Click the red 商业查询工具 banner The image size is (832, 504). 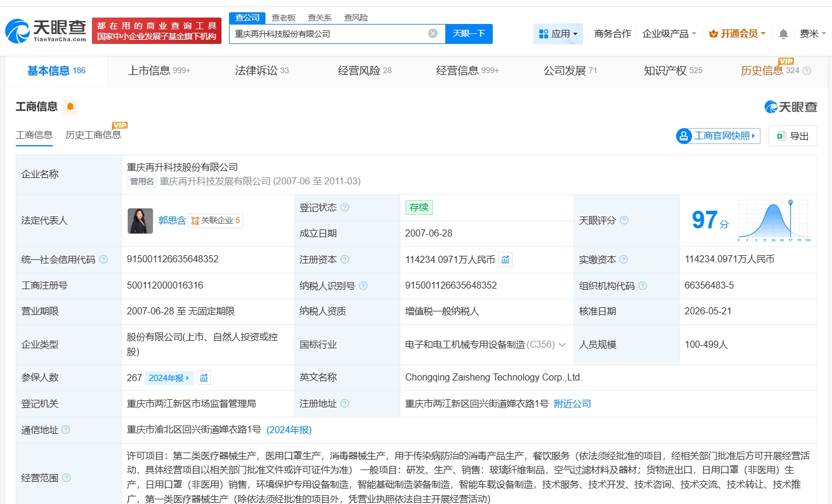(x=157, y=30)
